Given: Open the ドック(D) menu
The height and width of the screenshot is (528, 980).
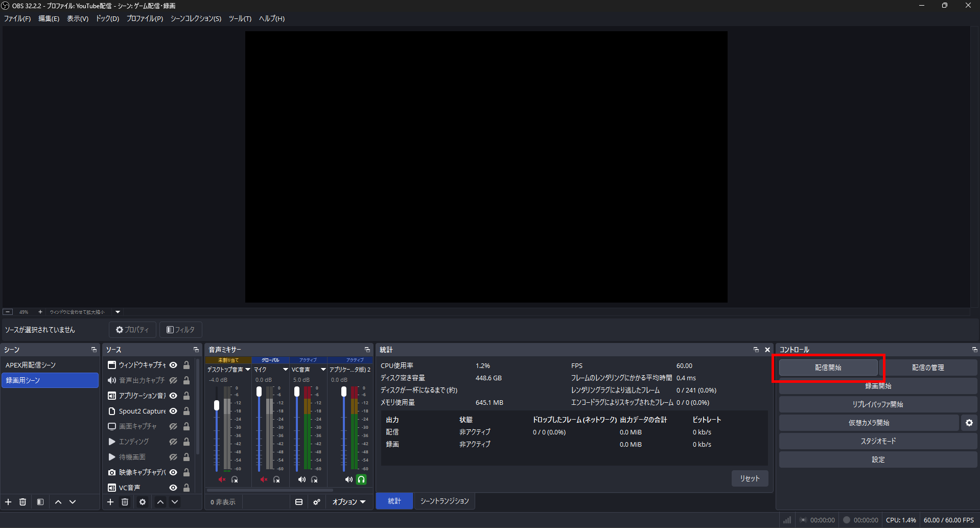Looking at the screenshot, I should pyautogui.click(x=107, y=18).
